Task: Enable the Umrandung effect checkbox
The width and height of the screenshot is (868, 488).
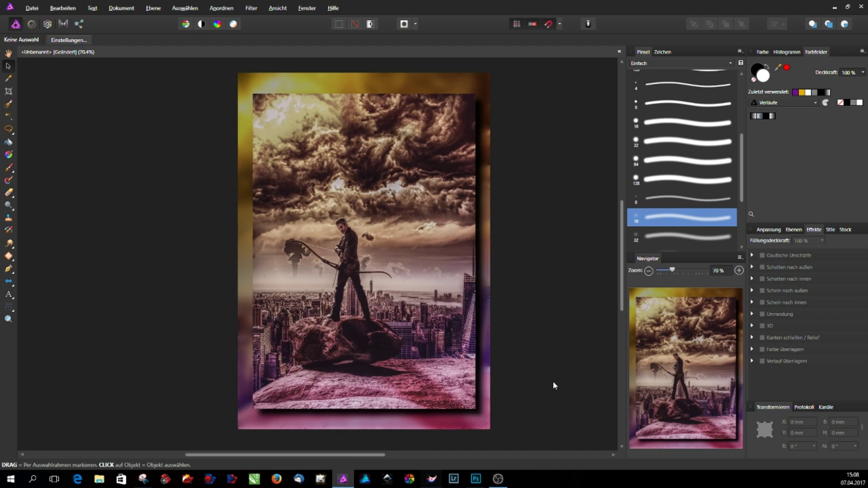Action: (x=762, y=314)
